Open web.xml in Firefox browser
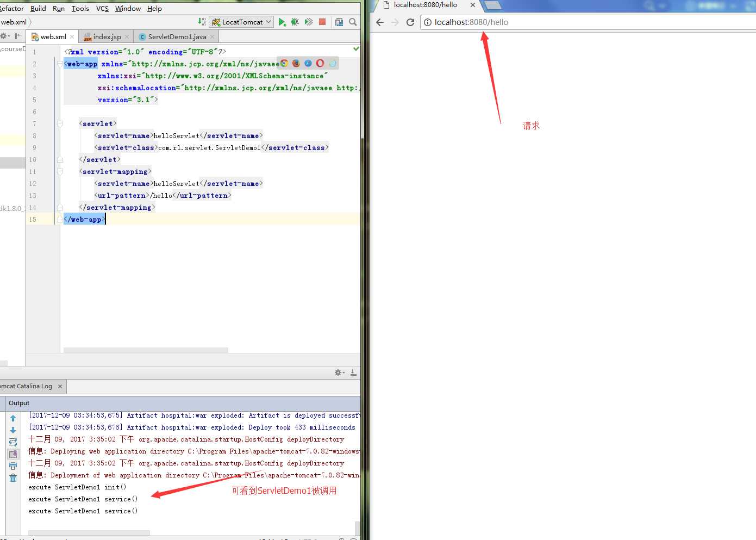The width and height of the screenshot is (756, 540). click(x=296, y=63)
